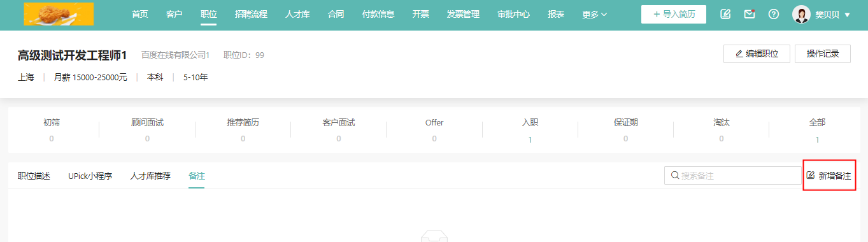Click the fried chicken logo image
The height and width of the screenshot is (242, 868).
pos(59,14)
